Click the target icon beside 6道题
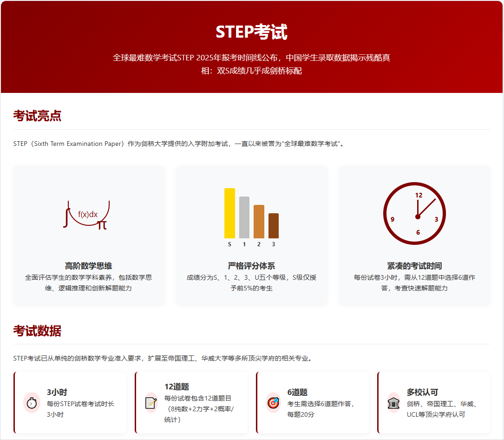The width and height of the screenshot is (504, 440). (273, 403)
